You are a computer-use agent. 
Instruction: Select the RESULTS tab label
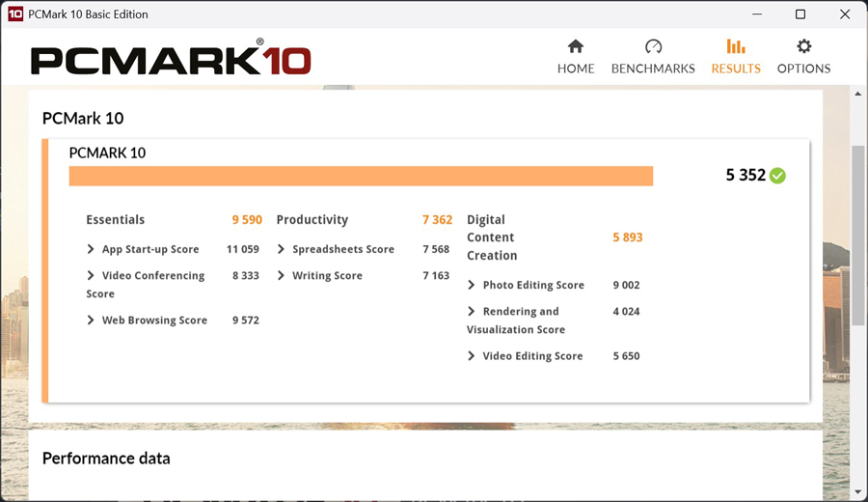(736, 69)
